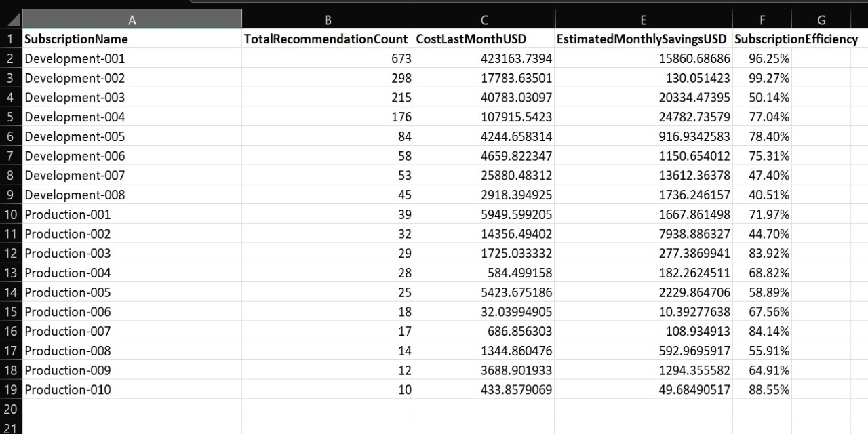Select row number 1 header

pyautogui.click(x=10, y=39)
